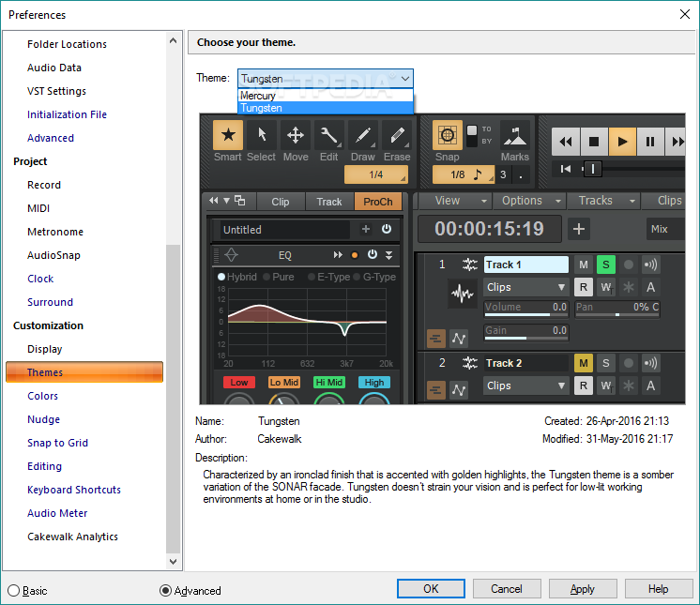Click Track 1 waveform icon
The width and height of the screenshot is (700, 605).
click(x=462, y=294)
